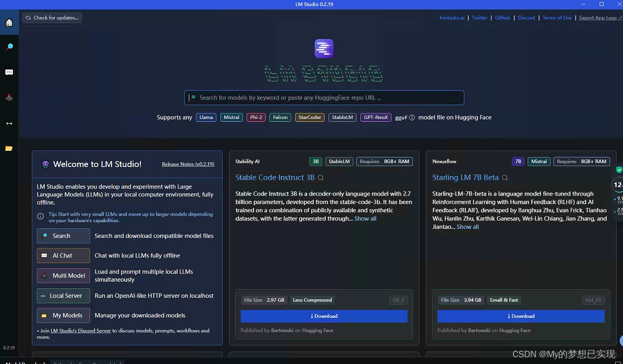Open the Terms of Use link
The height and width of the screenshot is (364, 623).
click(557, 18)
